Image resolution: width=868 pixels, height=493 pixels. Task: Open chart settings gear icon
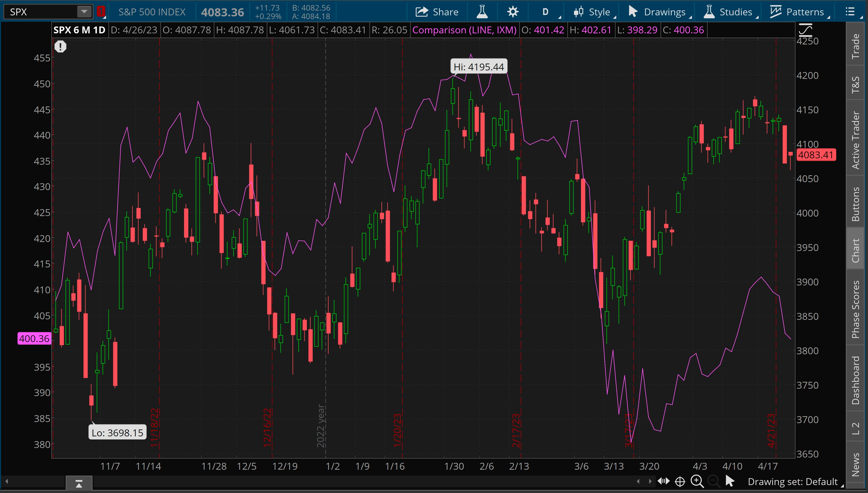pos(513,12)
